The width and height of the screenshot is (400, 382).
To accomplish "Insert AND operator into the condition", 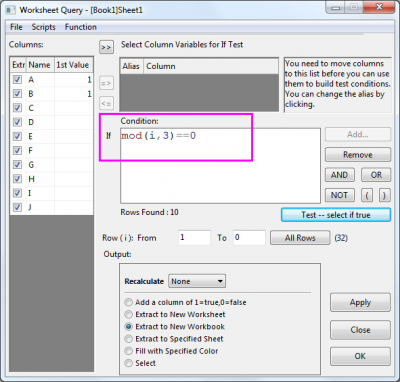I will point(340,175).
